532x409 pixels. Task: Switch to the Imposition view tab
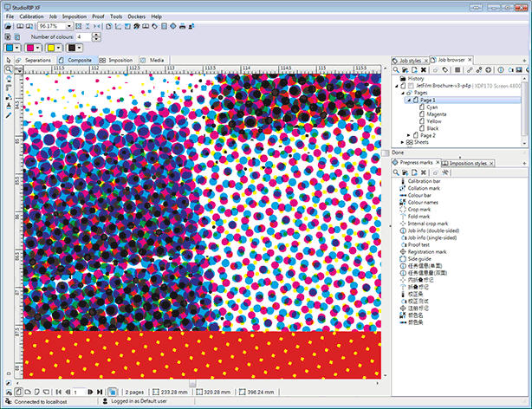[x=116, y=60]
